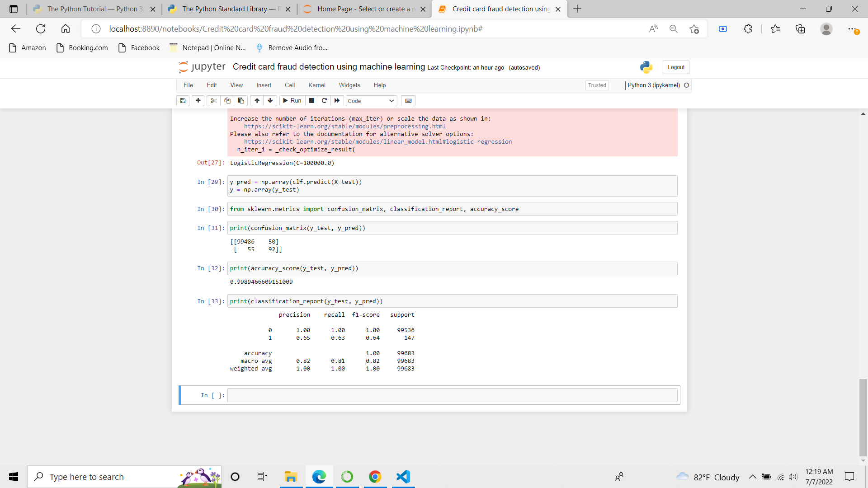Cut the selected cell with scissors icon
Screen dimensions: 868x488
(x=213, y=100)
